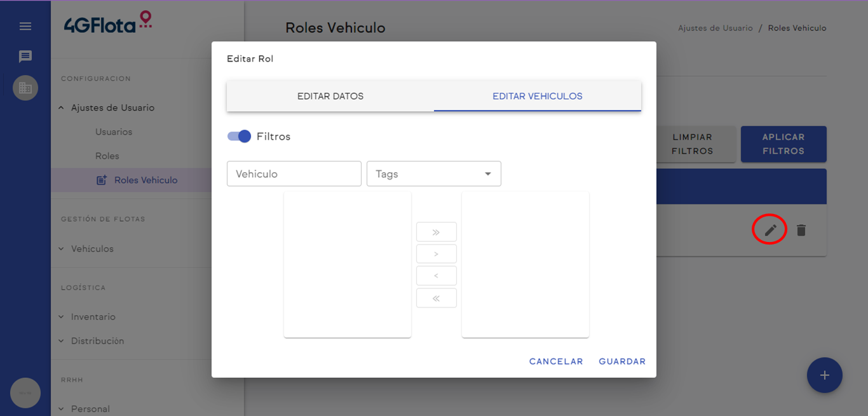Move all vehicles right with double arrow
This screenshot has width=868, height=416.
pos(436,232)
